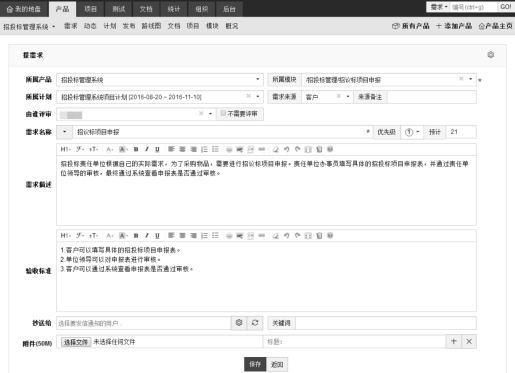Toggle italic in the 验收标准 editor
The height and width of the screenshot is (373, 515).
147,236
